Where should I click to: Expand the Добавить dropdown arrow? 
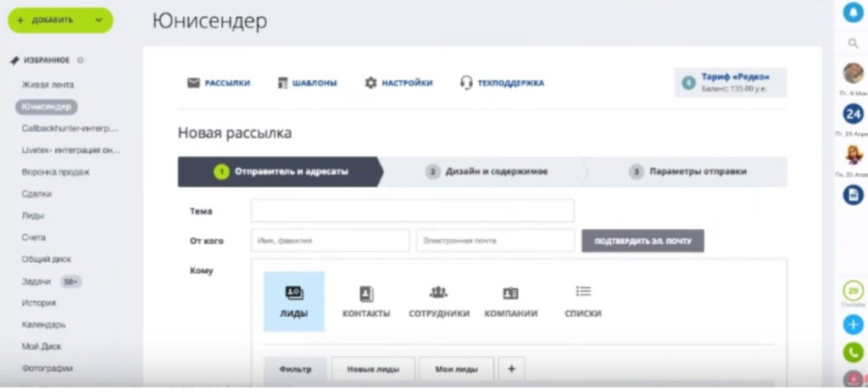pos(99,20)
